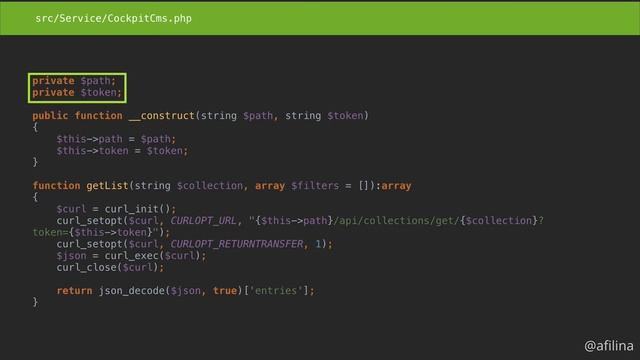
Task: Click the 'token={$this->token}' wrapped line
Action: [x=101, y=232]
